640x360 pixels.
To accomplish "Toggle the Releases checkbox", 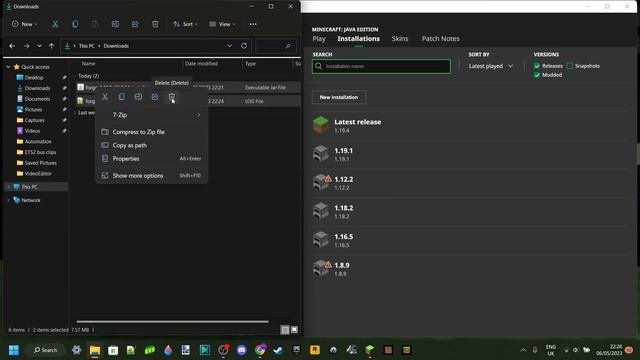I will pyautogui.click(x=537, y=66).
